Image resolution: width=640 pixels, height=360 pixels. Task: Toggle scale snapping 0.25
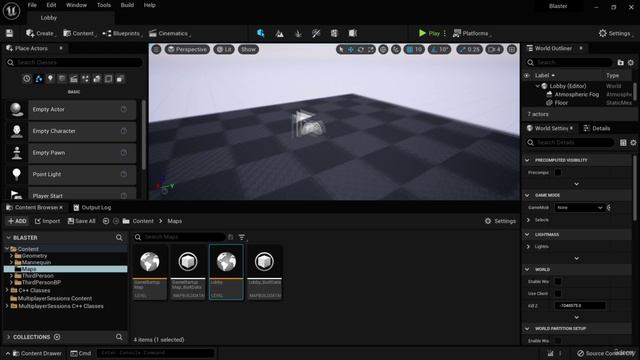[x=469, y=49]
